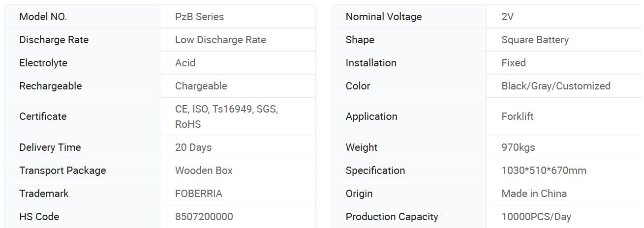Select the '970kgs' weight value

point(518,147)
